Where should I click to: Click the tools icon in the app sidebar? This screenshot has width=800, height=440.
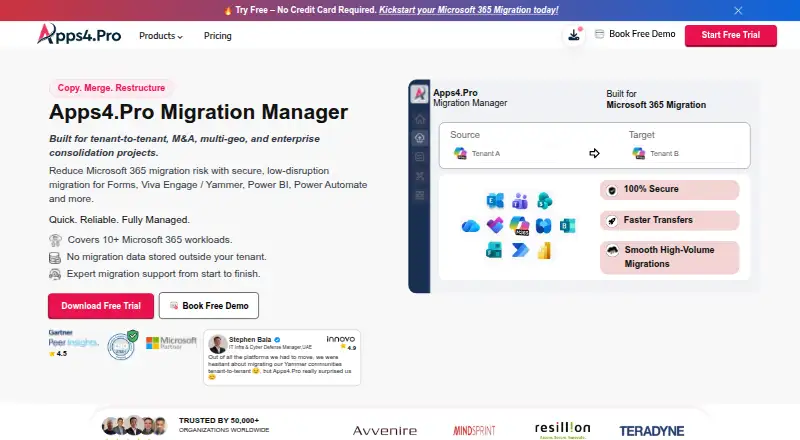[x=419, y=176]
